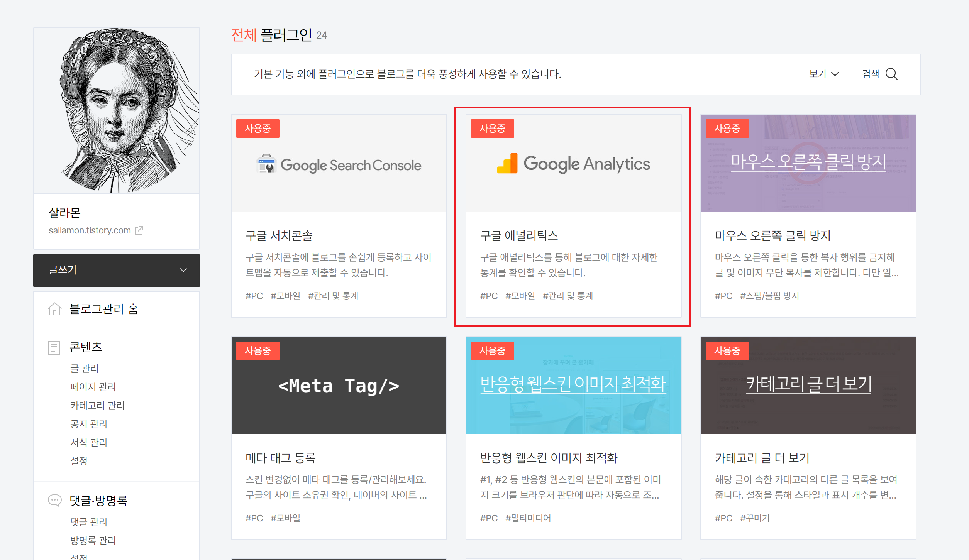
Task: Click the search magnifier icon
Action: (891, 74)
